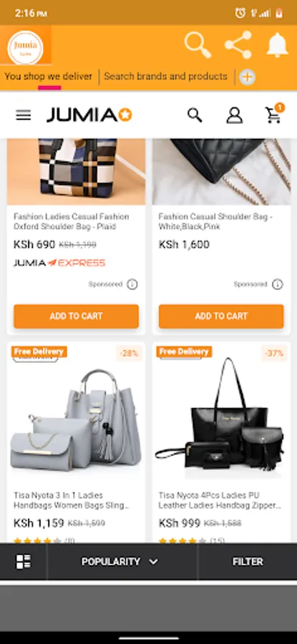297x644 pixels.
Task: Open the FILTER panel
Action: (248, 562)
